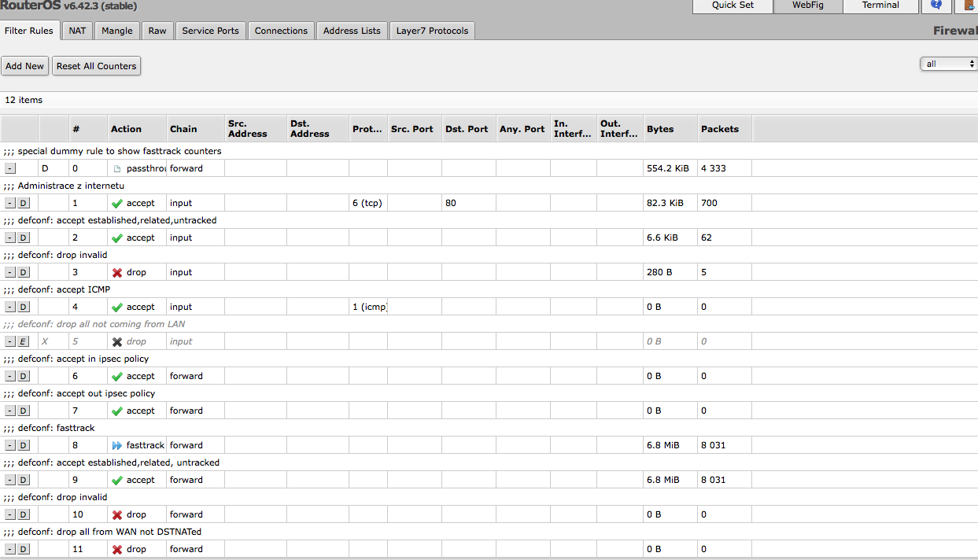Screen dimensions: 978x560
Task: Open Quick Set
Action: (733, 6)
